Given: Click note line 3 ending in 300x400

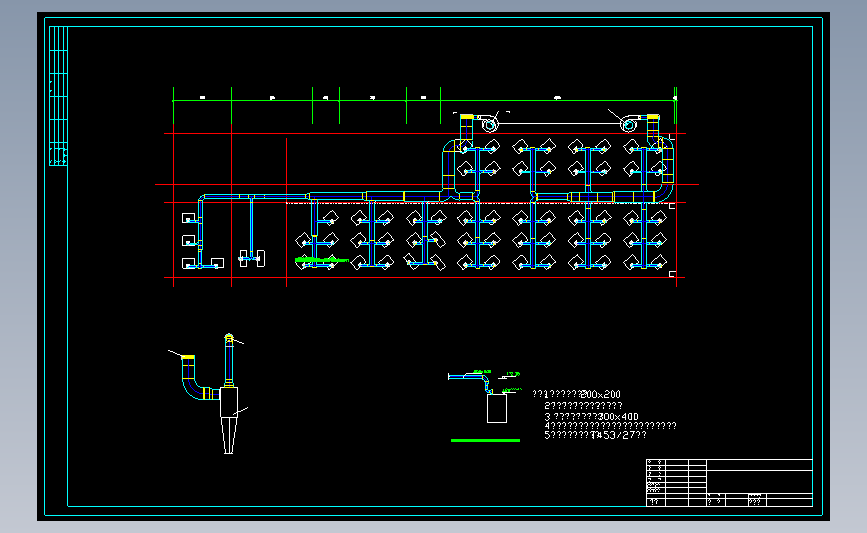Looking at the screenshot, I should (591, 416).
